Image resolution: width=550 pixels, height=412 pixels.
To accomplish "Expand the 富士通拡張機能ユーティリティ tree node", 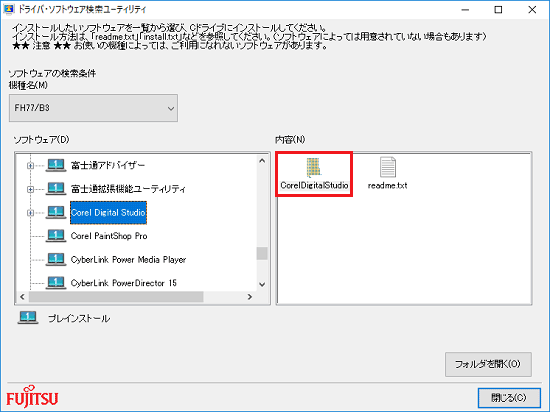I will tap(31, 189).
